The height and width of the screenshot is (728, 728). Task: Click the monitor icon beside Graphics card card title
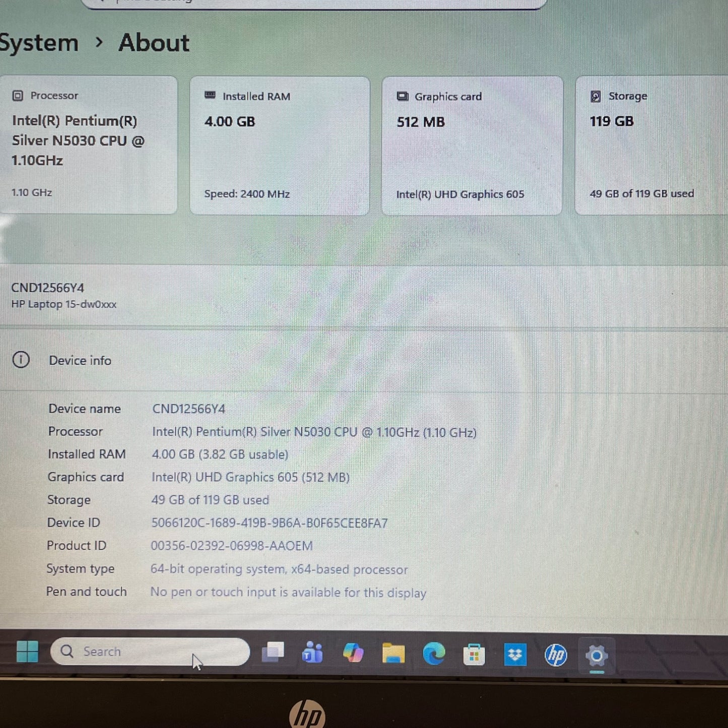[x=403, y=96]
